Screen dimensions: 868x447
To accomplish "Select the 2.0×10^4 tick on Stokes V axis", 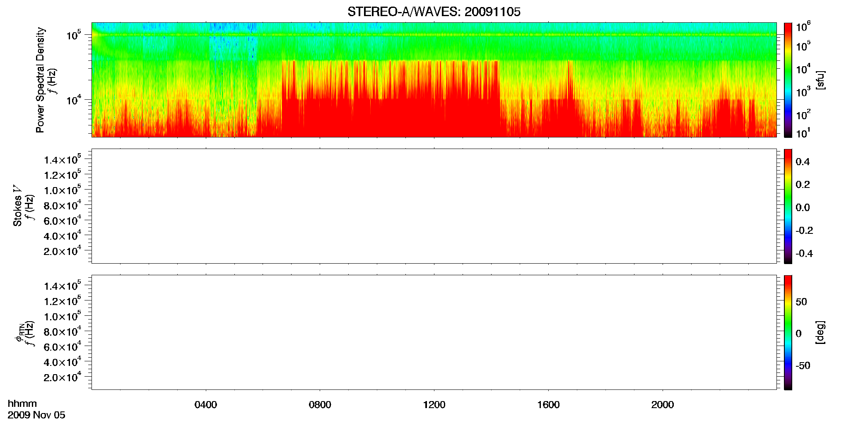I will [x=63, y=250].
